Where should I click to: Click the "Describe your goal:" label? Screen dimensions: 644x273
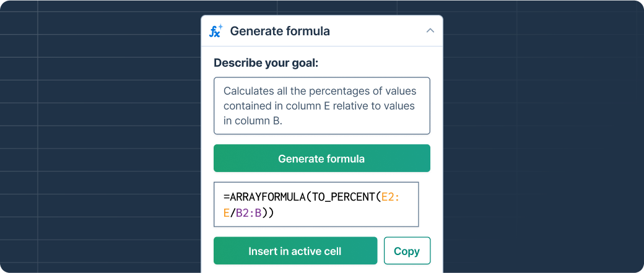(266, 63)
